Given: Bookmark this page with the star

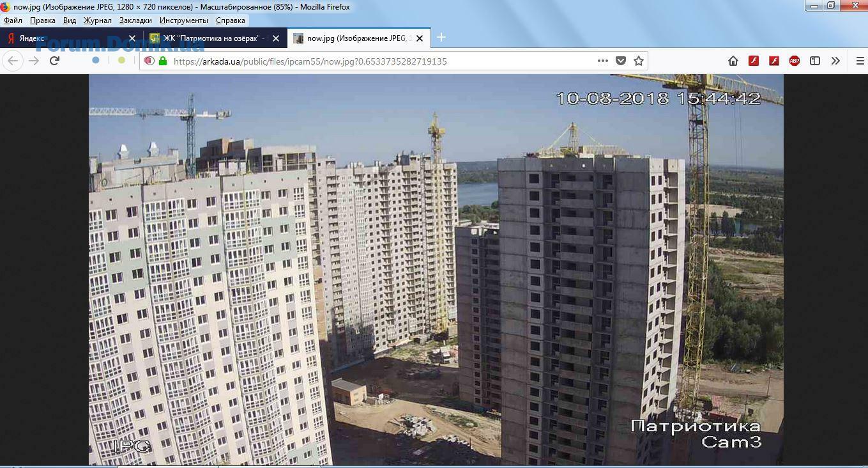Looking at the screenshot, I should [x=638, y=61].
